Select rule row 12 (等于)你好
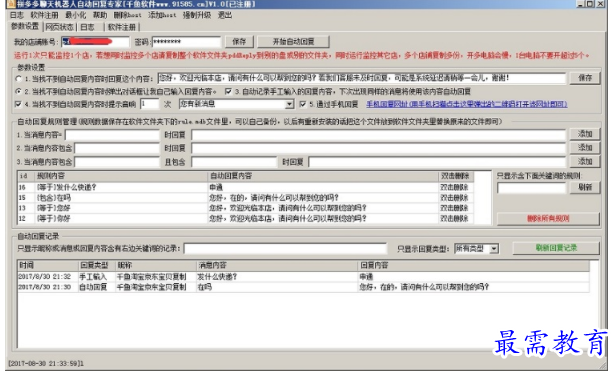This screenshot has height=374, width=616. tap(246, 218)
